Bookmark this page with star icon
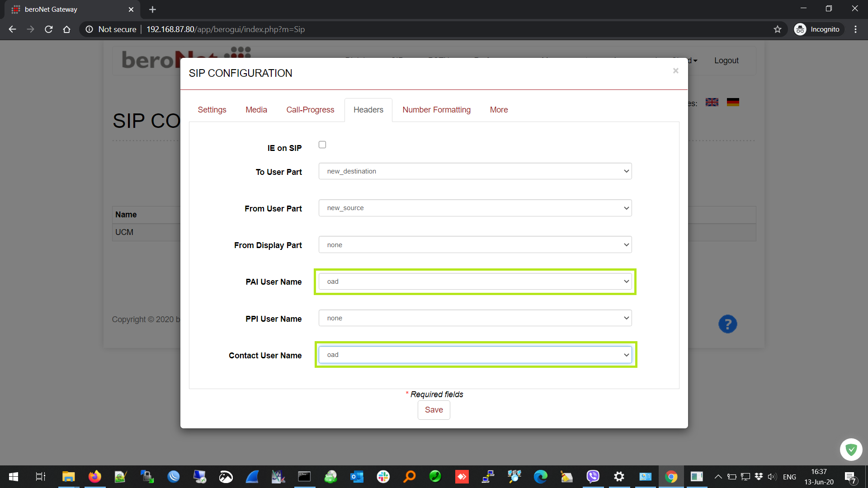 click(x=777, y=29)
